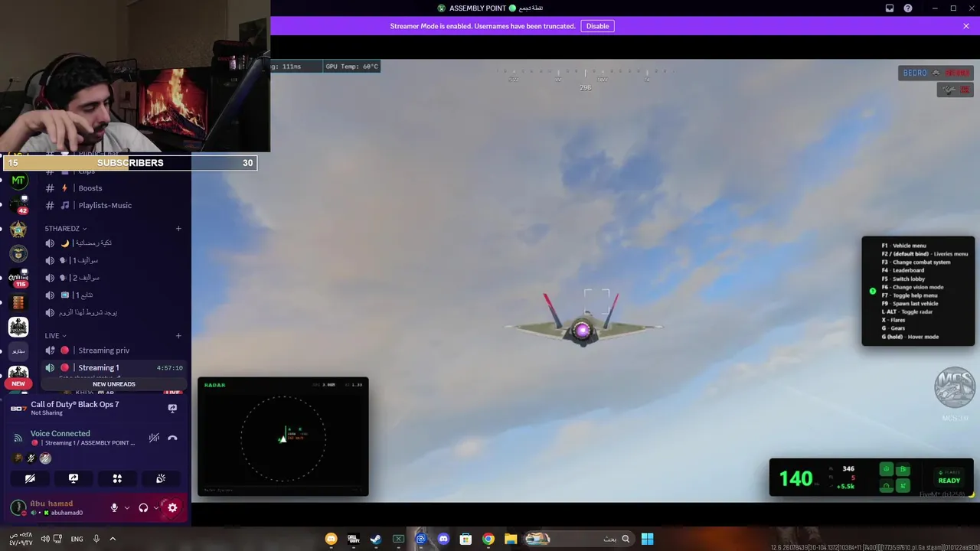Toggle noise suppression in the voice panel

point(154,438)
